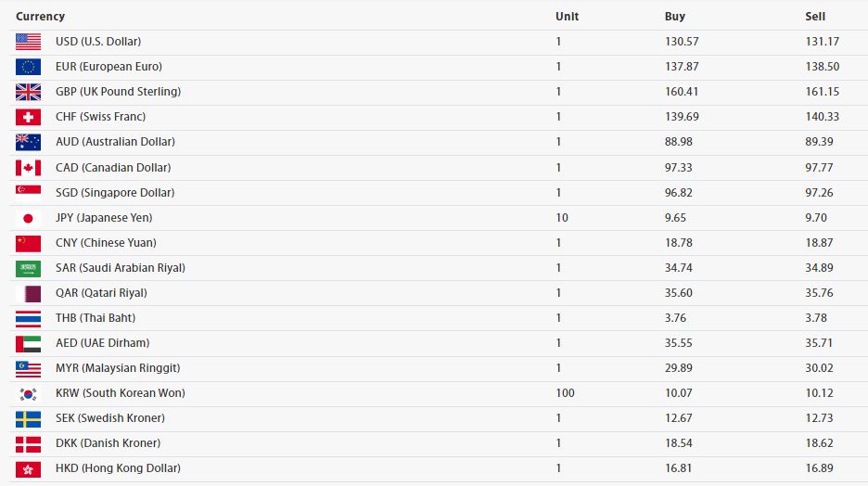Click the United States flag icon
The width and height of the screenshot is (868, 486).
[28, 42]
